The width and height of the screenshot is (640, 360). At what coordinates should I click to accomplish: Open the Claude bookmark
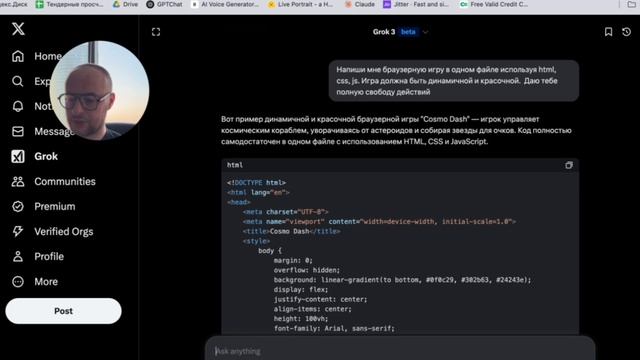pyautogui.click(x=360, y=4)
